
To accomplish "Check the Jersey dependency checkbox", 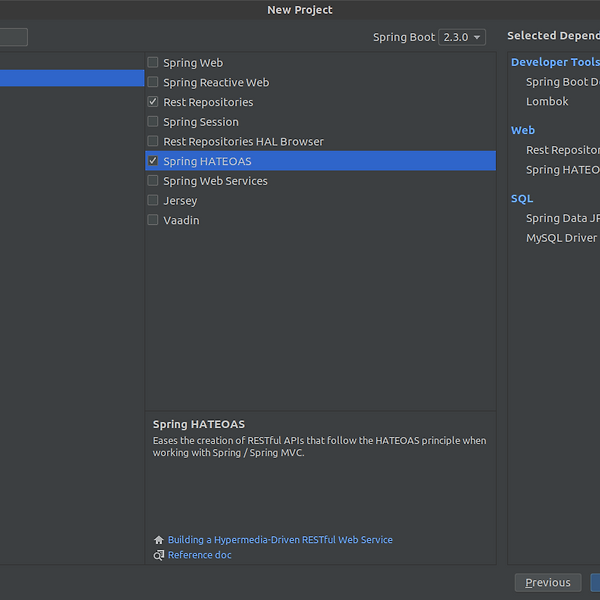I will click(153, 200).
